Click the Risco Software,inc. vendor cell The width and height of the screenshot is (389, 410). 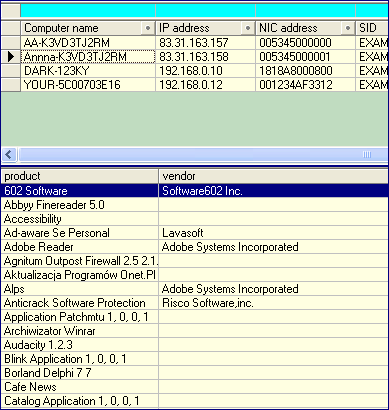coord(274,303)
